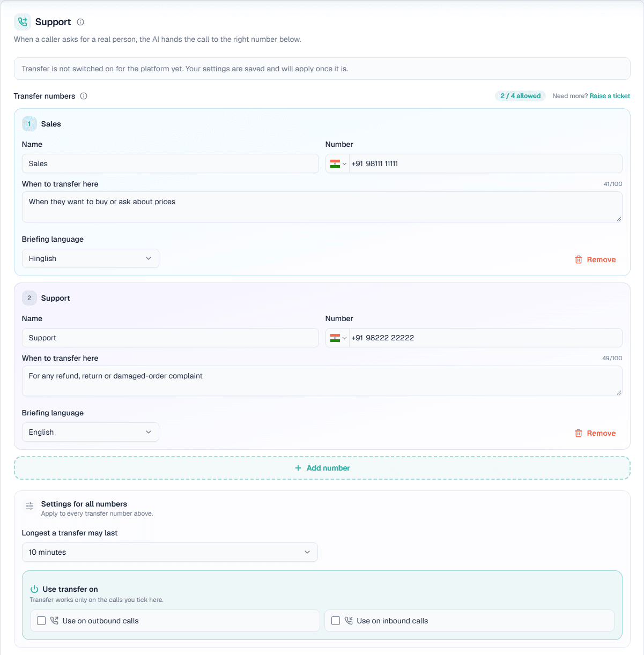Click plus icon in Add number bar

pos(298,468)
